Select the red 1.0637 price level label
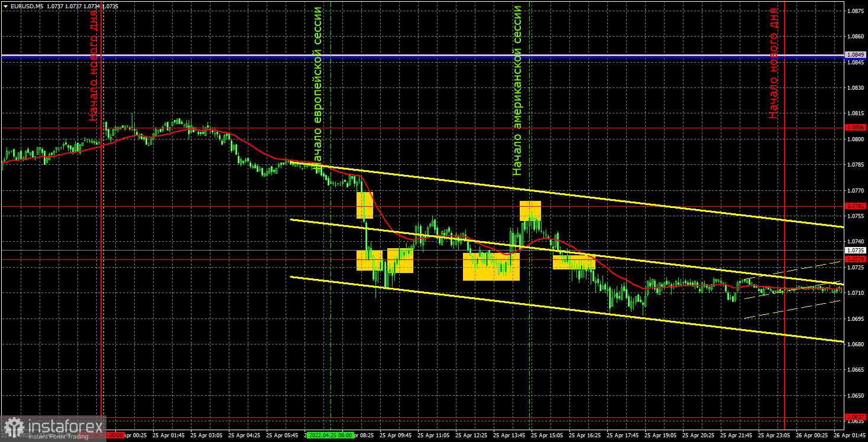Image resolution: width=868 pixels, height=442 pixels. pos(856,417)
